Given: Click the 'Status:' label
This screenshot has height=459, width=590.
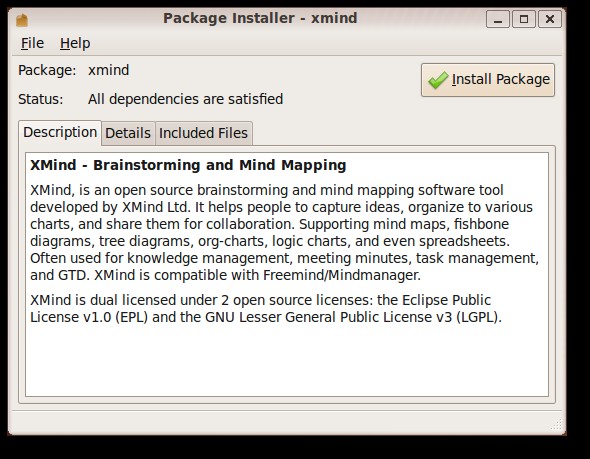Looking at the screenshot, I should click(x=41, y=99).
